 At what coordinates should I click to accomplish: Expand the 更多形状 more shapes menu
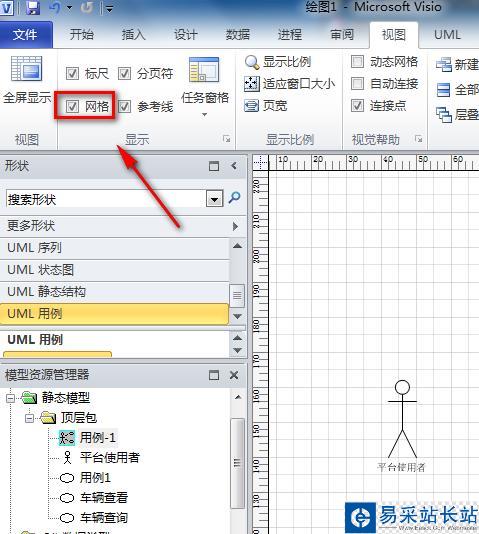pyautogui.click(x=123, y=226)
